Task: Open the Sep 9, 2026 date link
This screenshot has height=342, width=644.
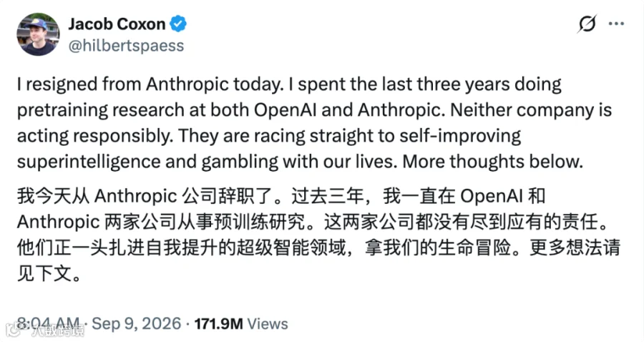Action: pyautogui.click(x=136, y=323)
